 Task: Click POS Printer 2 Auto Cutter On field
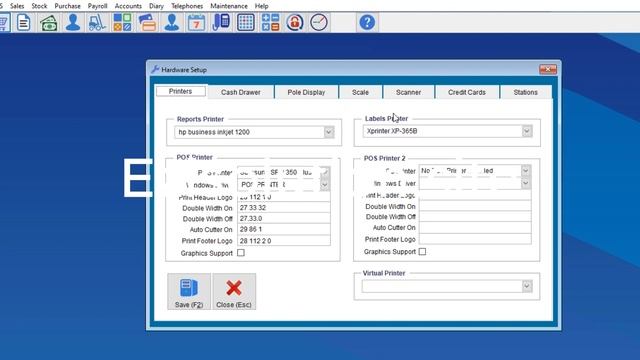coord(475,228)
